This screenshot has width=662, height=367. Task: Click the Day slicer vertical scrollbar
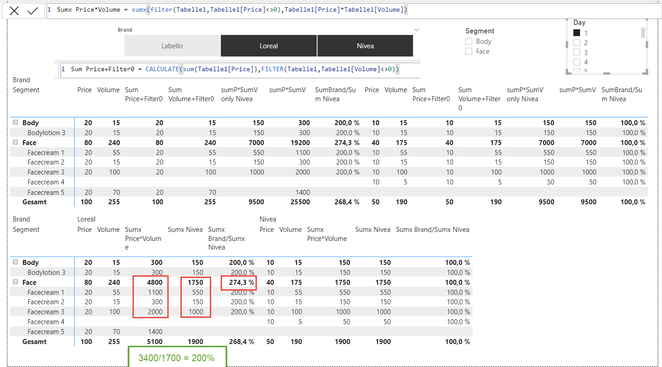[643, 33]
